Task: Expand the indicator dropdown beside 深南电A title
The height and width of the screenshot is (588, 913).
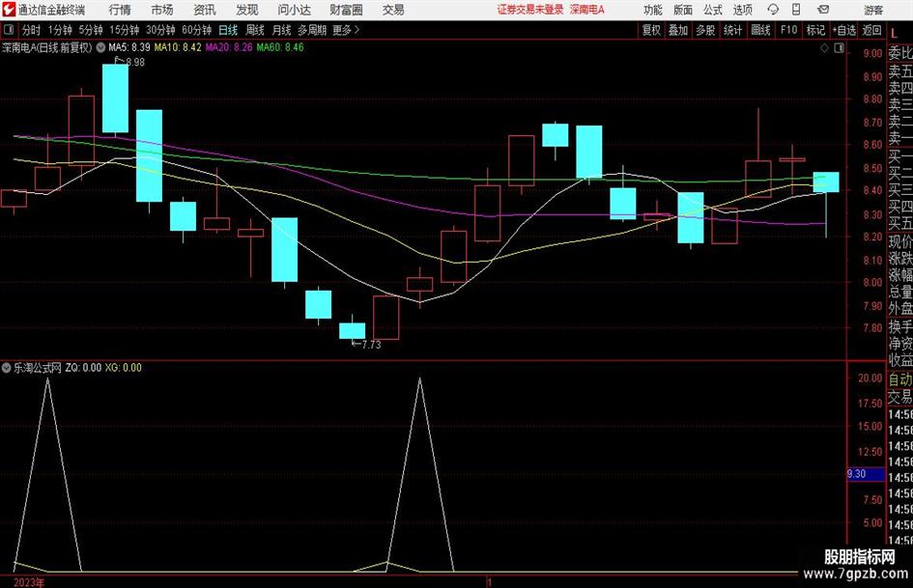Action: 100,47
